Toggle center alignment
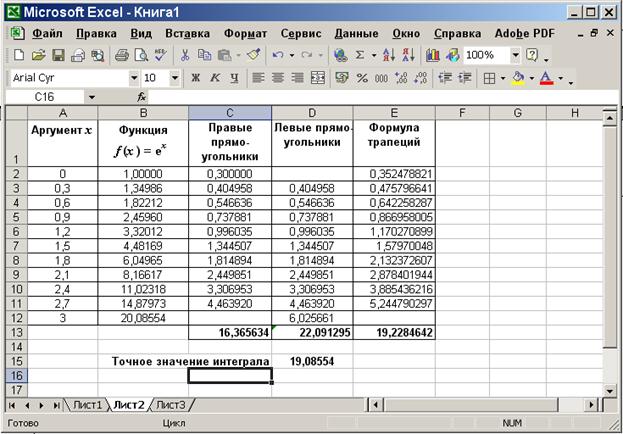Image resolution: width=623 pixels, height=434 pixels. 278,78
